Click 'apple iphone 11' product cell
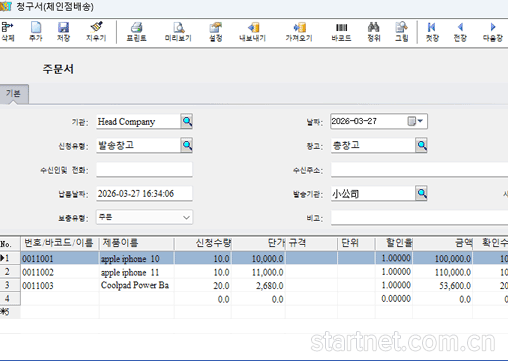This screenshot has height=361, width=508. 137,272
